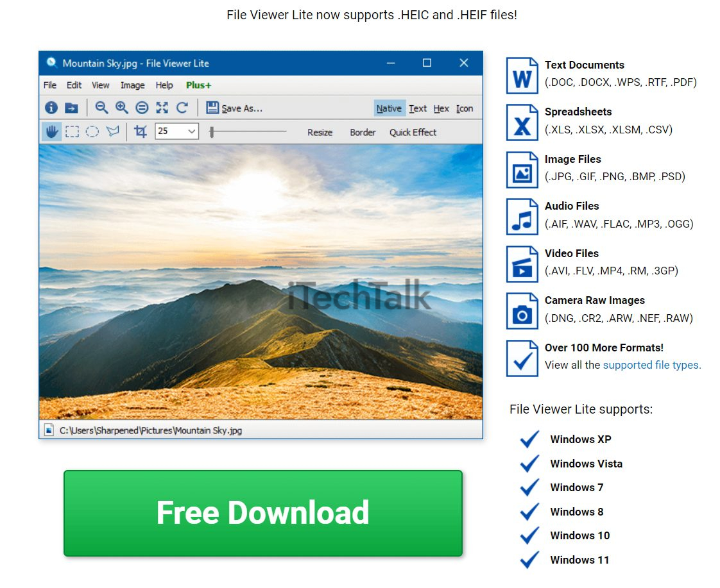Click the window title Mountain Sky.jpg
This screenshot has height=588, width=720.
click(135, 63)
